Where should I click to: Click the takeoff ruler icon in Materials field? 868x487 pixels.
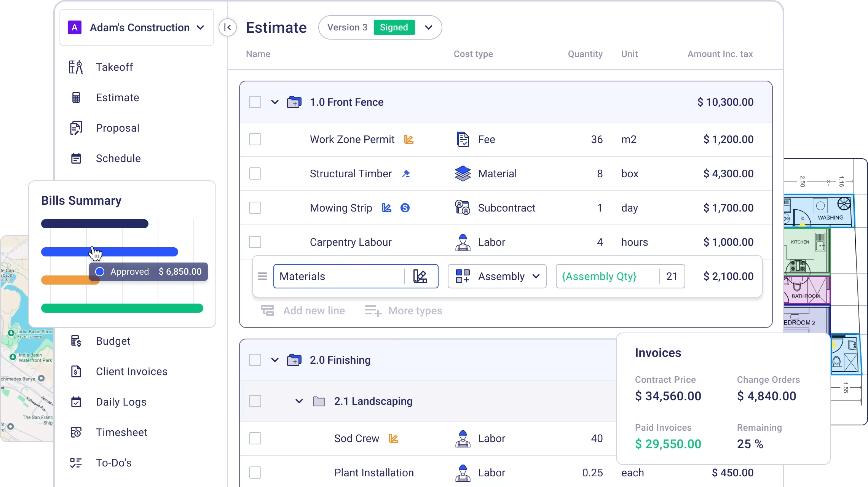click(420, 276)
